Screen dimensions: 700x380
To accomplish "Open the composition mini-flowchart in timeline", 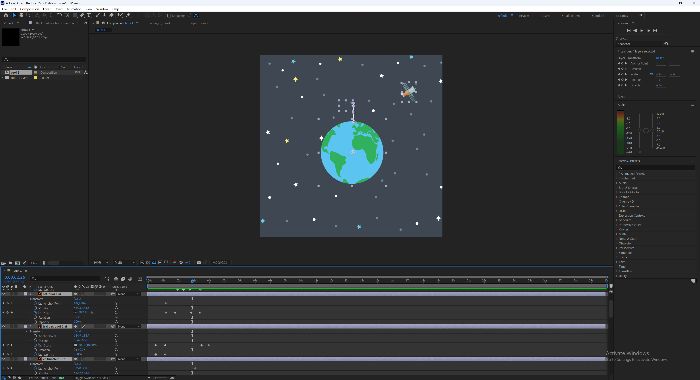I will point(108,279).
